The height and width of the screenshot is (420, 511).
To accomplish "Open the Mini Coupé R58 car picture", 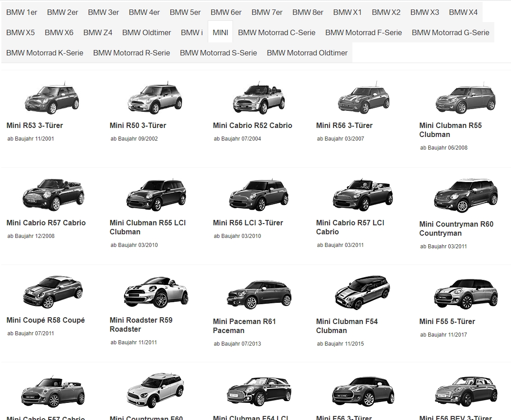I will tap(52, 292).
